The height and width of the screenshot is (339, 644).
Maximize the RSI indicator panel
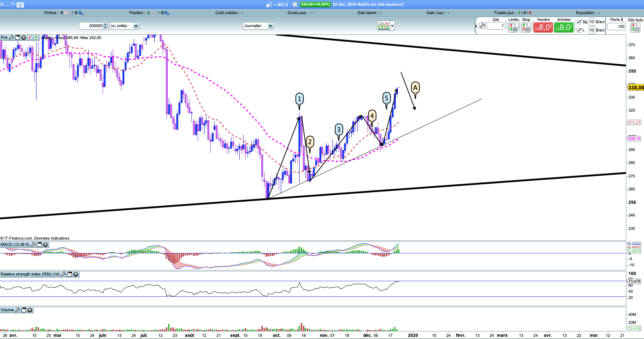70,274
